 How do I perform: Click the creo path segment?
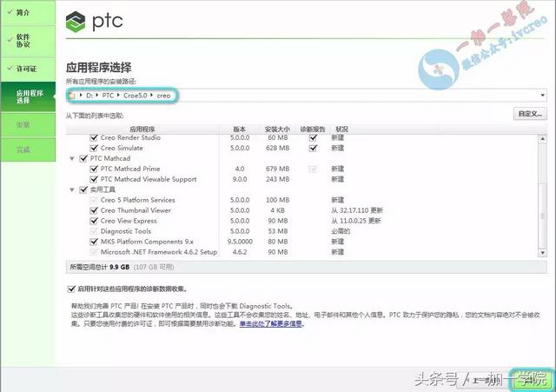pyautogui.click(x=163, y=96)
